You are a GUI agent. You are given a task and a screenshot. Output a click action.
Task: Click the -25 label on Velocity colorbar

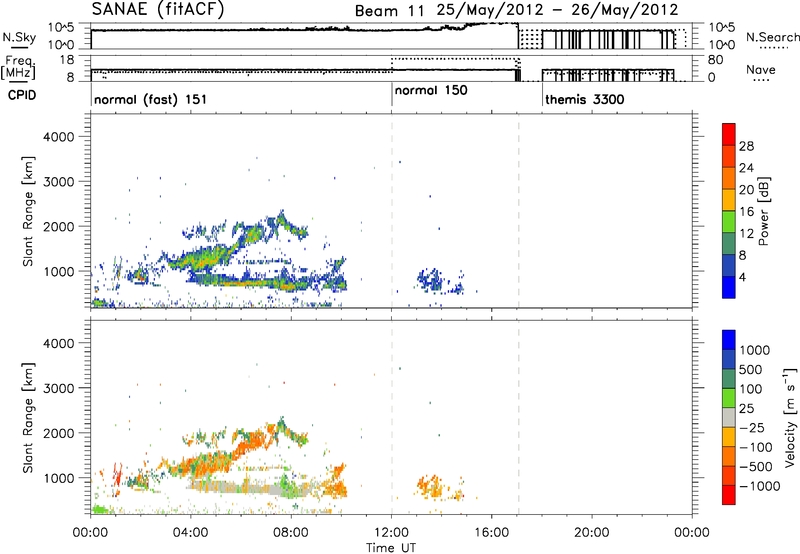(x=752, y=428)
